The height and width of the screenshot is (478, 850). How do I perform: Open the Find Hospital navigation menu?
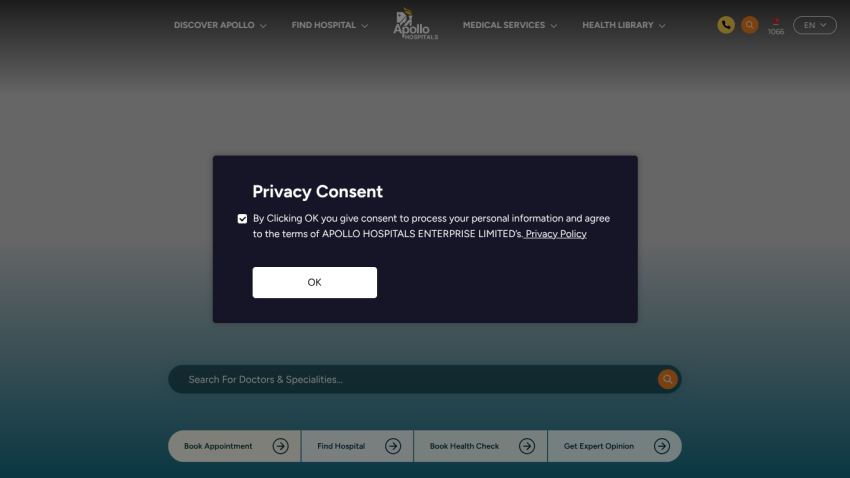pos(330,25)
